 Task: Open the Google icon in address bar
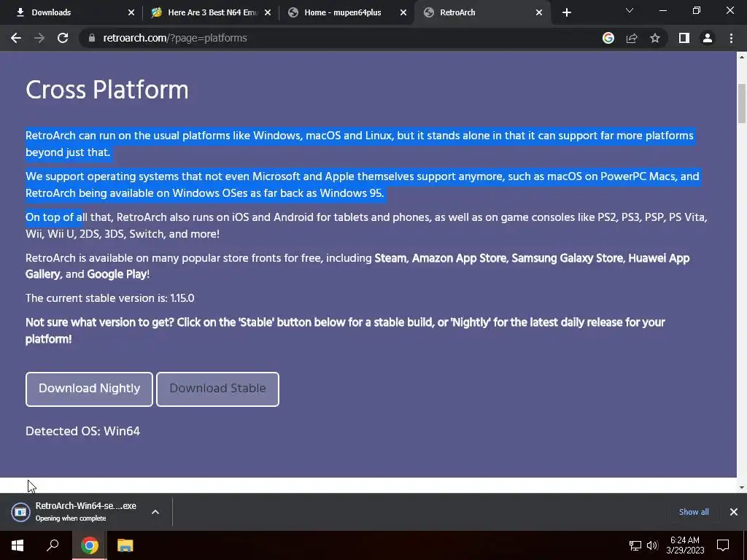(x=608, y=38)
